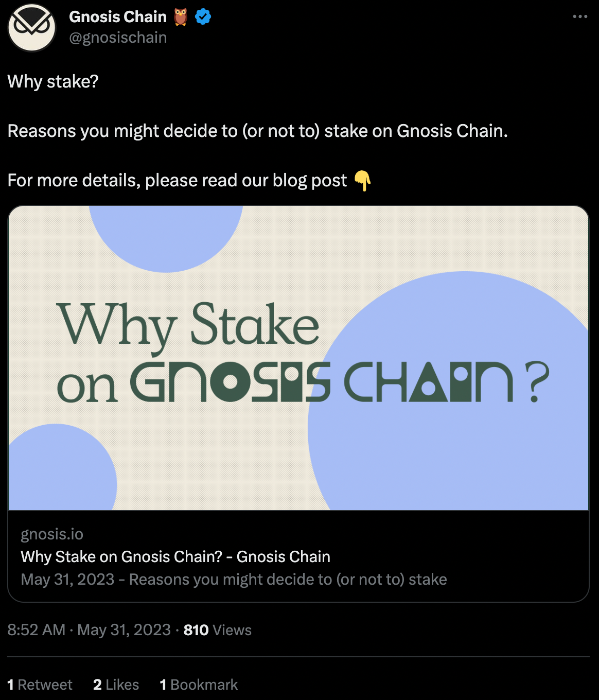Open the Gnosis Chain display name
Image resolution: width=599 pixels, height=700 pixels.
point(118,17)
